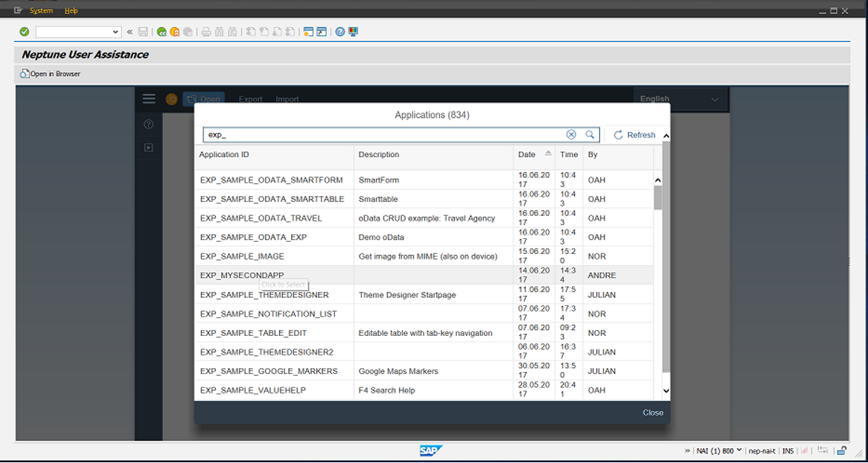868x463 pixels.
Task: Click the play icon in the dark sidebar
Action: 148,147
